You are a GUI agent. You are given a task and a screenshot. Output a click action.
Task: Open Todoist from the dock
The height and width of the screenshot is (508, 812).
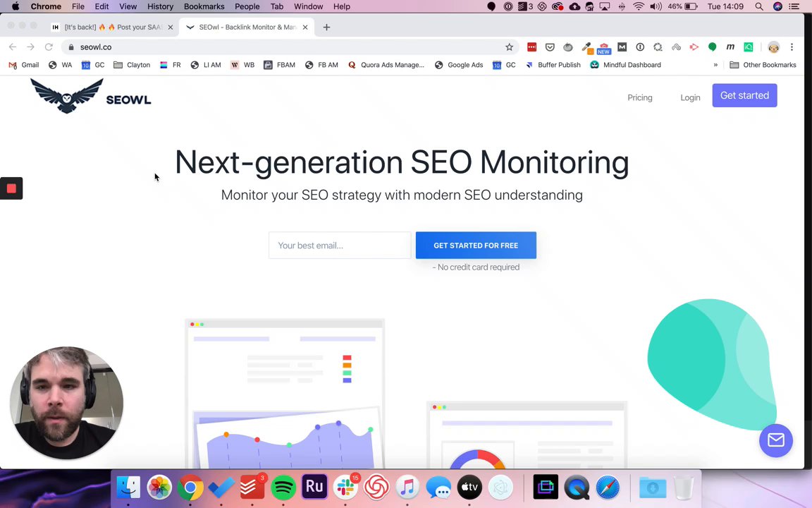pos(252,488)
